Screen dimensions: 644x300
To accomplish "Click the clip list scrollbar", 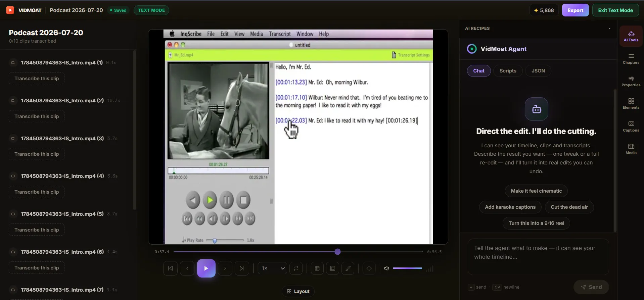I will pos(134,130).
